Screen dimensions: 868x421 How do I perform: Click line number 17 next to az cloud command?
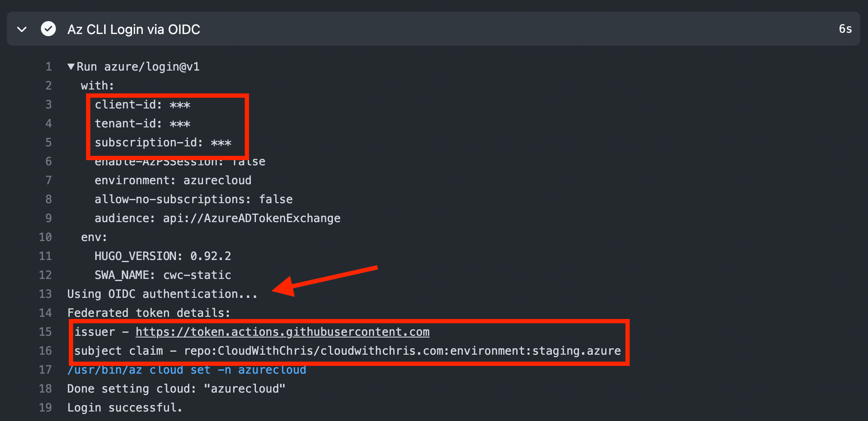pyautogui.click(x=45, y=369)
